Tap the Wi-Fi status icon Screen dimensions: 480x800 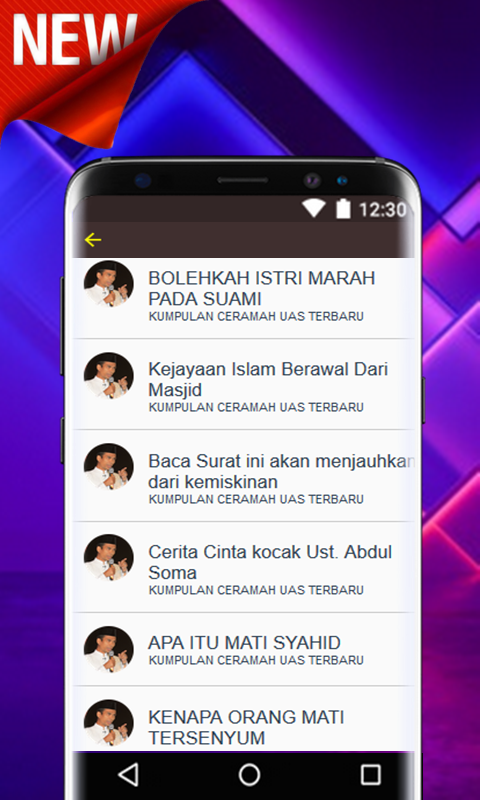[x=313, y=209]
